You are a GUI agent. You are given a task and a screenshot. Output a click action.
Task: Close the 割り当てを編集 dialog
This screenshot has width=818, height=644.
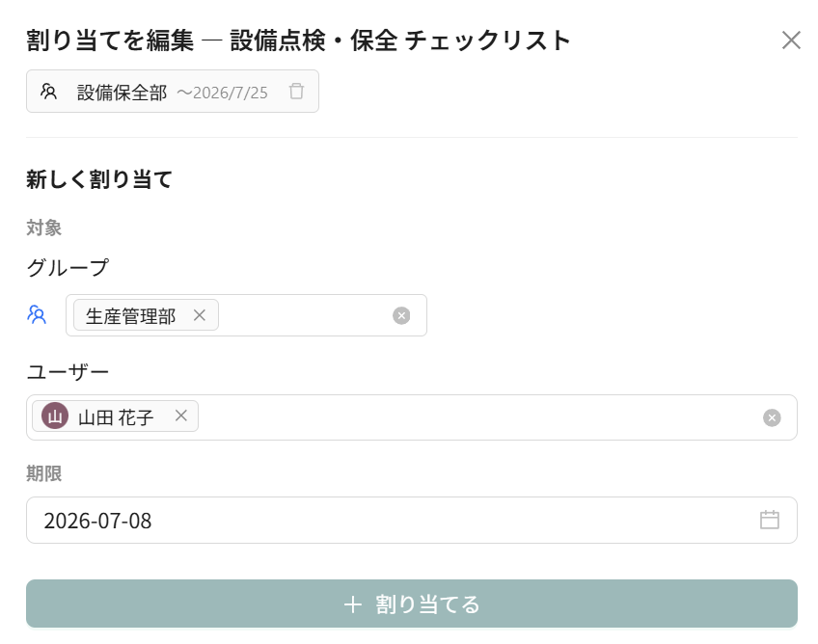[791, 40]
